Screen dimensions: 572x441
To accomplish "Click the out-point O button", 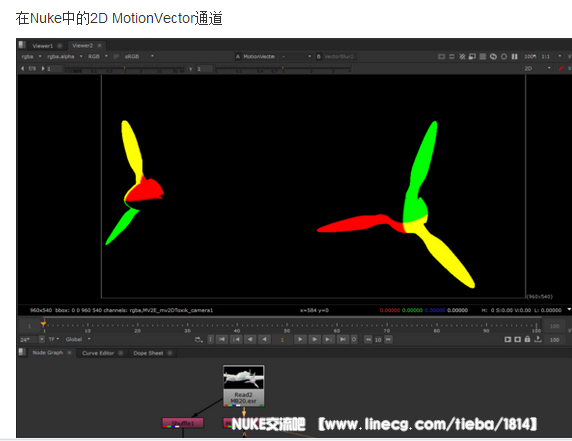I will [354, 340].
